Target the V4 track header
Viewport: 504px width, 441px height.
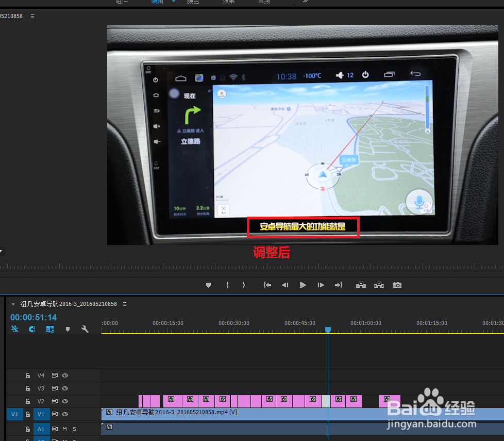point(41,375)
